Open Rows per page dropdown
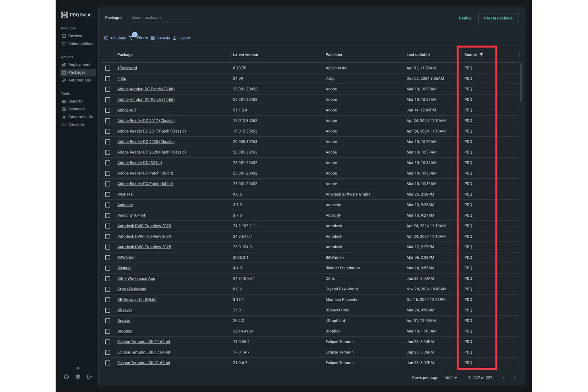Viewport: 588px width, 392px height. (x=450, y=378)
